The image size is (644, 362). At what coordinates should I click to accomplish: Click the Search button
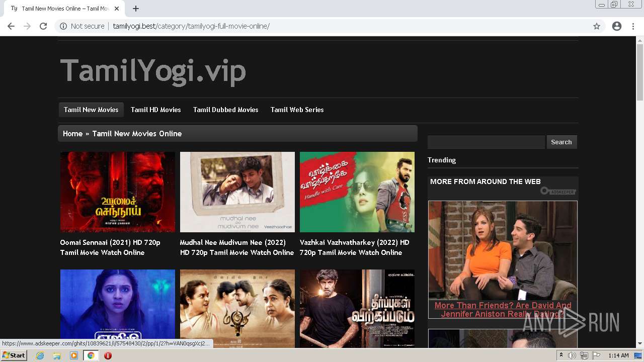point(561,142)
